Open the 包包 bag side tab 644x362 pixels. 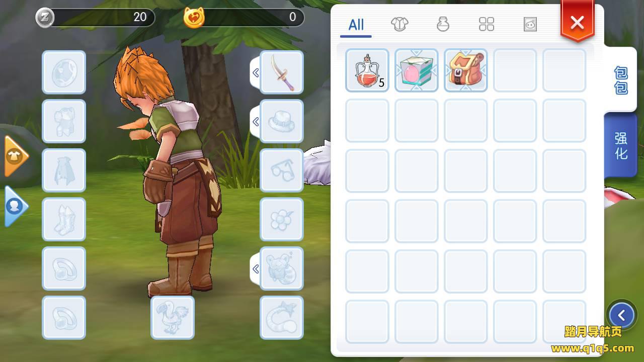coord(621,80)
